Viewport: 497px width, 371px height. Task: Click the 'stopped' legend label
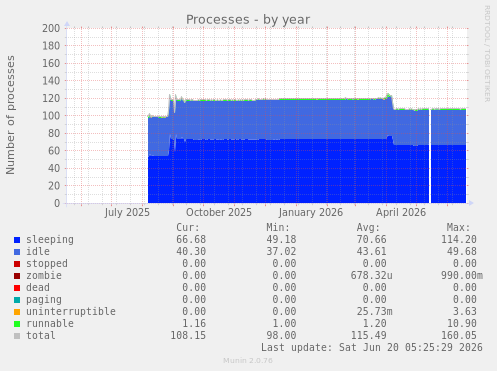47,263
